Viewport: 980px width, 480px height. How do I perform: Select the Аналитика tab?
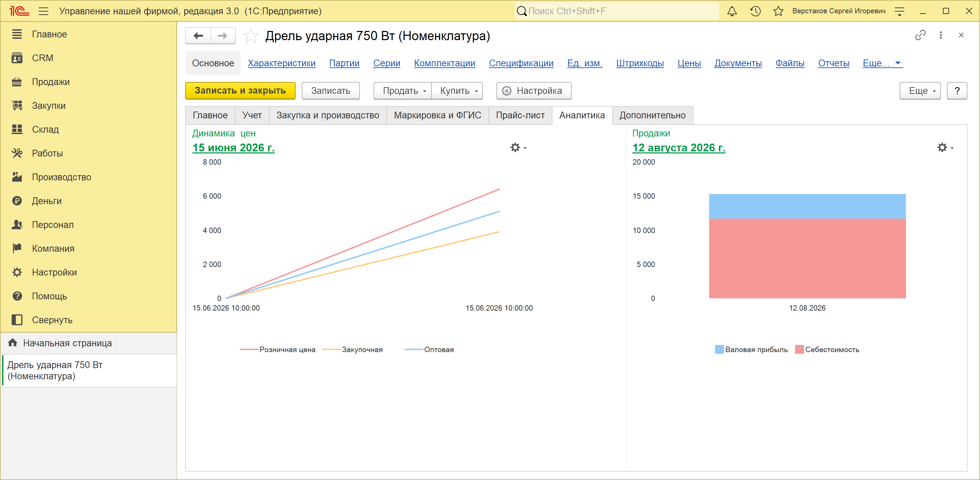582,115
